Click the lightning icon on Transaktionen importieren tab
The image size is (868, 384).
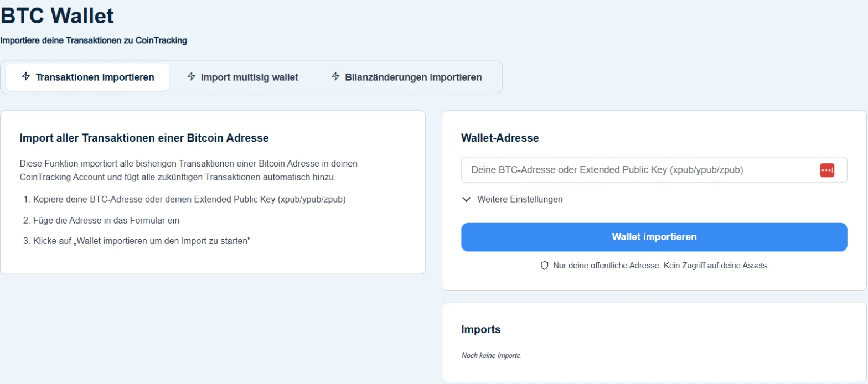point(25,76)
